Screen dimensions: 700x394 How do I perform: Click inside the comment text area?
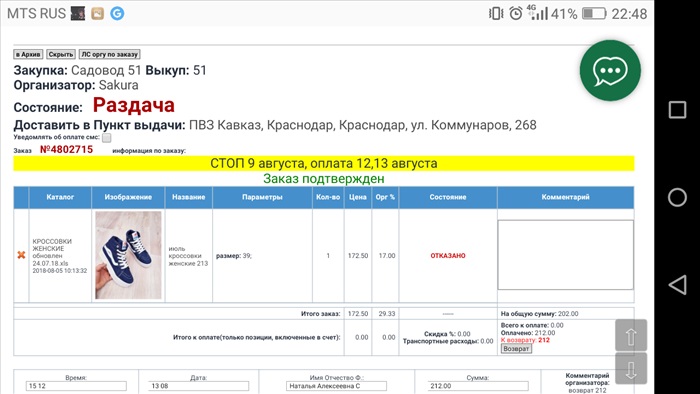pyautogui.click(x=566, y=255)
